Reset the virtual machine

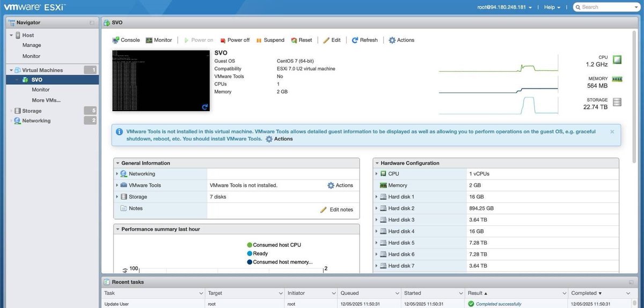tap(302, 40)
